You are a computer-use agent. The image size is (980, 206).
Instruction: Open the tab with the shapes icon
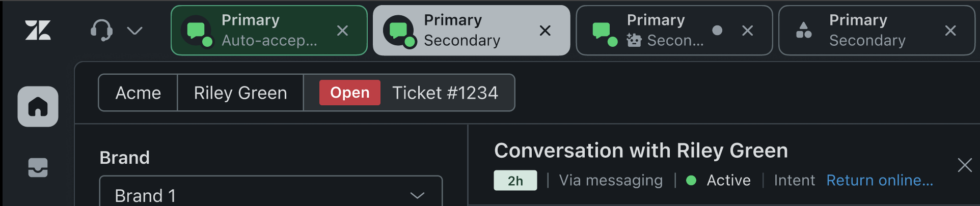click(877, 31)
